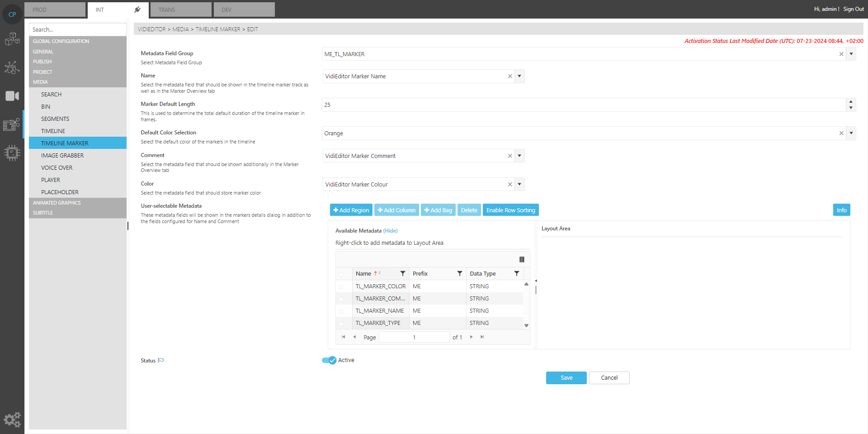Expand the Metadata Field Group dropdown
The height and width of the screenshot is (434, 868).
[851, 54]
